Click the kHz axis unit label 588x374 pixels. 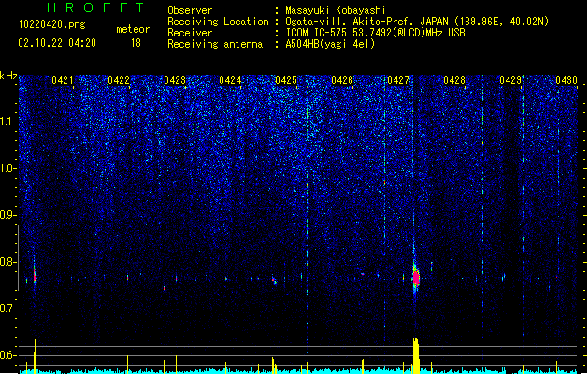pos(8,76)
